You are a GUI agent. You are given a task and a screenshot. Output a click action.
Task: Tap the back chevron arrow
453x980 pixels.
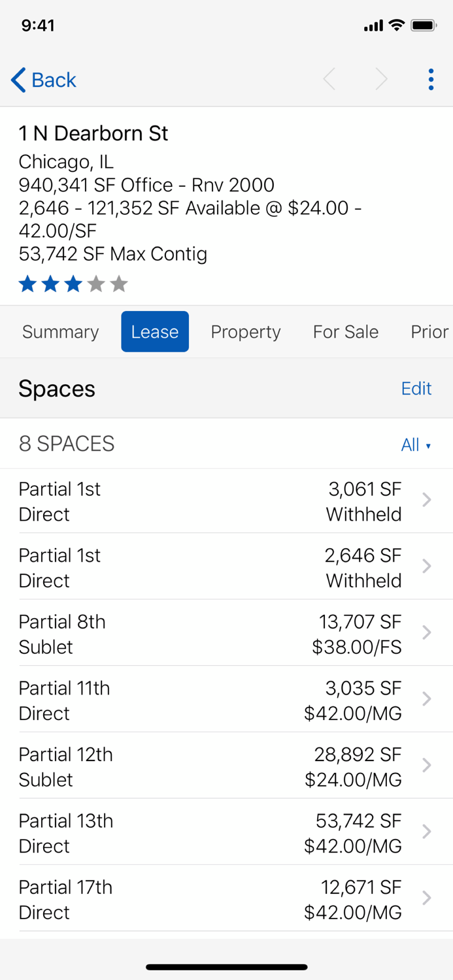pos(17,79)
